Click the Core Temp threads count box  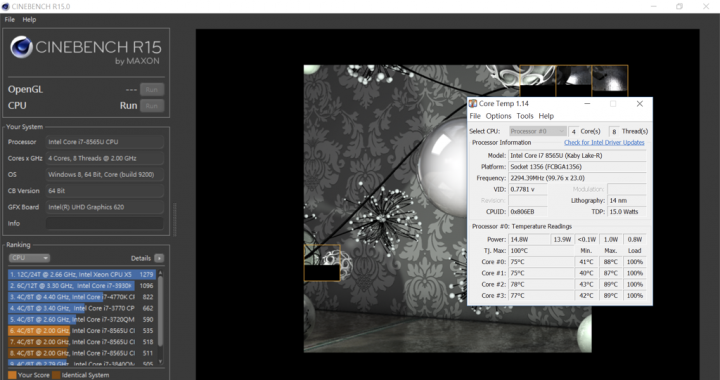[x=614, y=132]
